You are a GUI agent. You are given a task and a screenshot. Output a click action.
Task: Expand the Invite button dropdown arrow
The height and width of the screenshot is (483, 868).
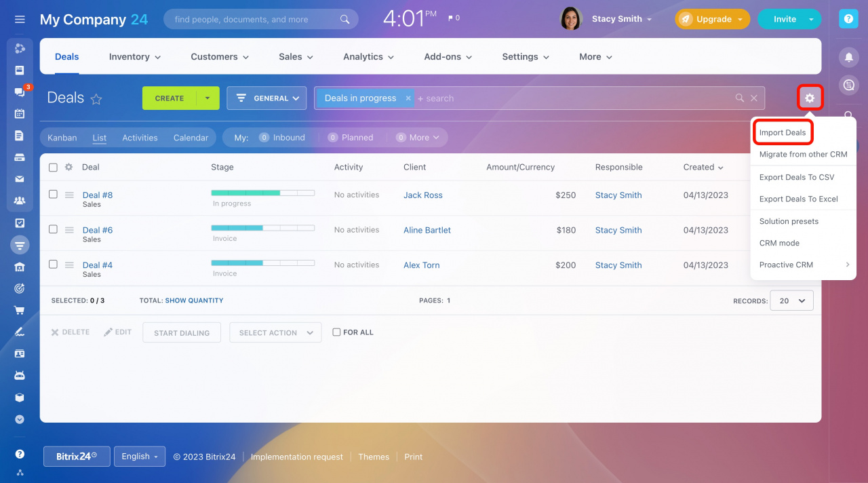tap(811, 19)
